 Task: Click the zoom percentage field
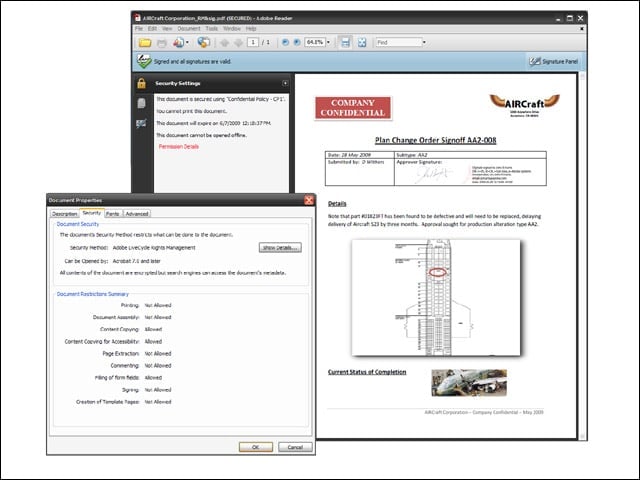[x=315, y=42]
